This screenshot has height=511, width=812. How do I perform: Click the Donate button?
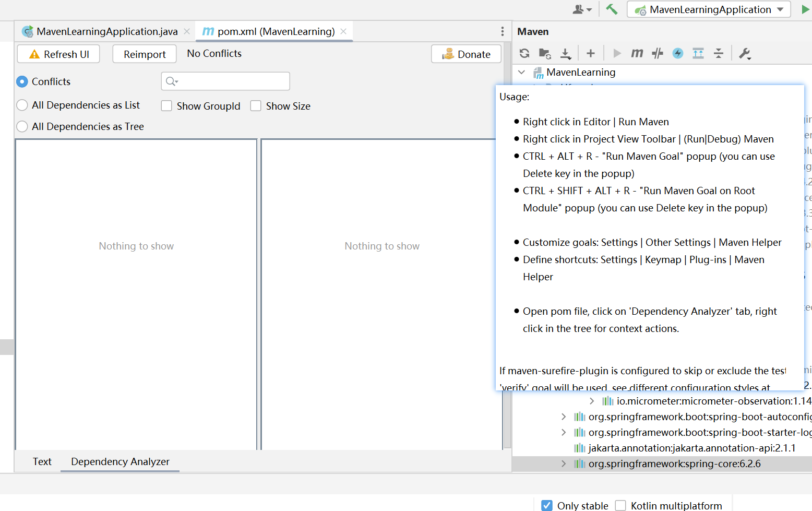click(466, 54)
